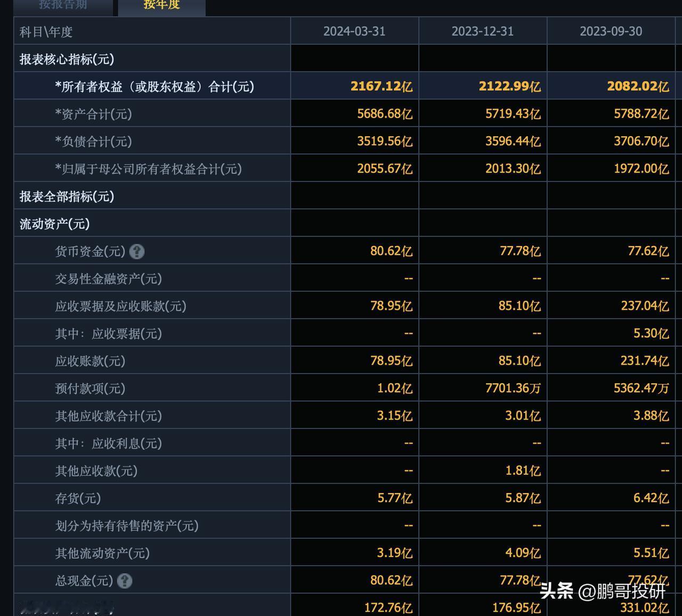This screenshot has width=682, height=616.
Task: Click the value 5.87亿
Action: click(x=523, y=498)
